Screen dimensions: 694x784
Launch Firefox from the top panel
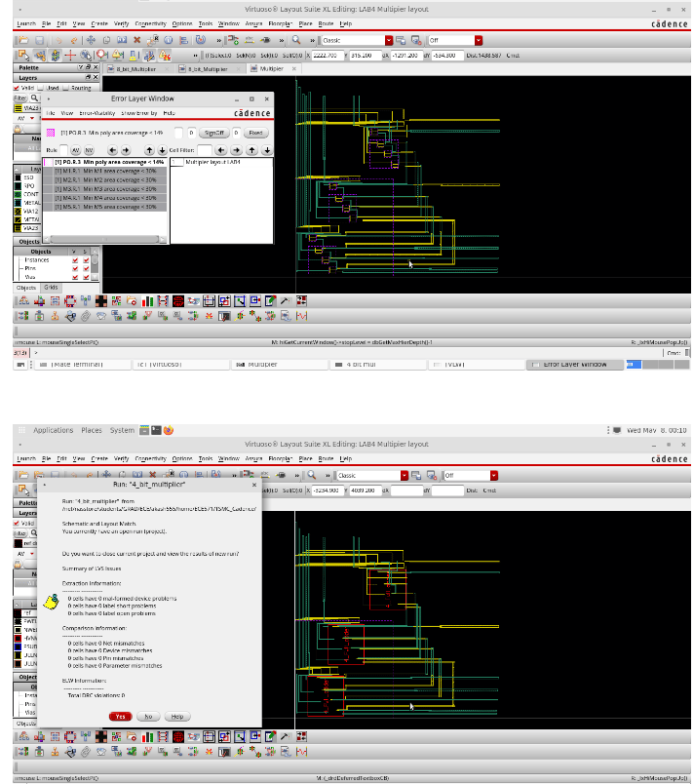[x=169, y=430]
